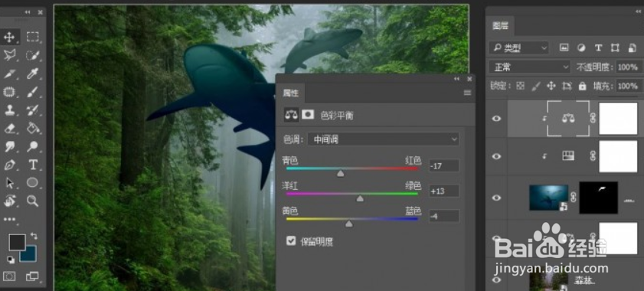Select the Dodge tool
644x291 pixels.
click(x=32, y=146)
